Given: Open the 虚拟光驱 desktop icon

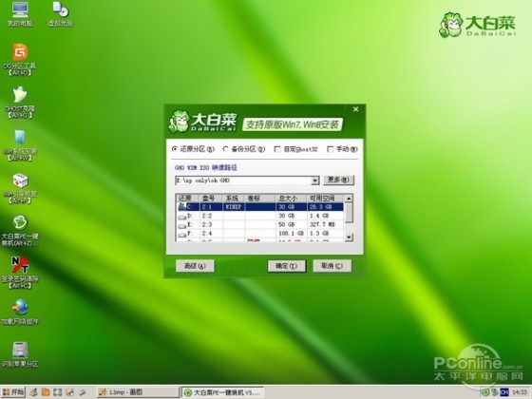Looking at the screenshot, I should 61,13.
